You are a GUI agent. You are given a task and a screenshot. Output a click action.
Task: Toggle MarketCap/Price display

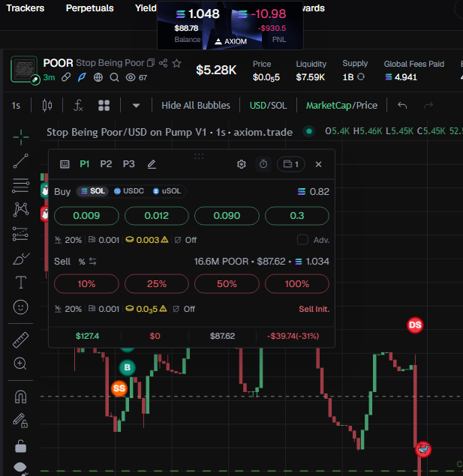click(x=341, y=106)
